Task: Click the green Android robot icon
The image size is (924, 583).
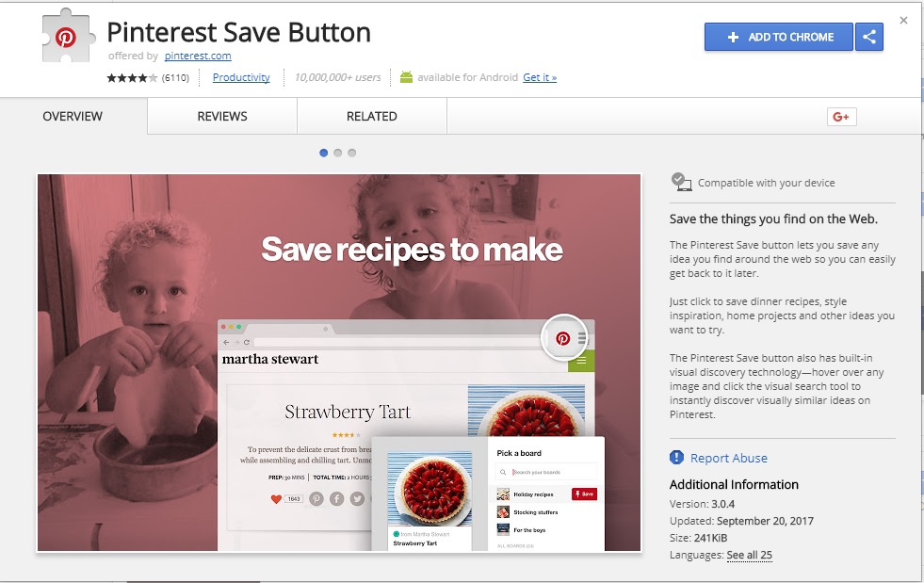Action: coord(406,77)
